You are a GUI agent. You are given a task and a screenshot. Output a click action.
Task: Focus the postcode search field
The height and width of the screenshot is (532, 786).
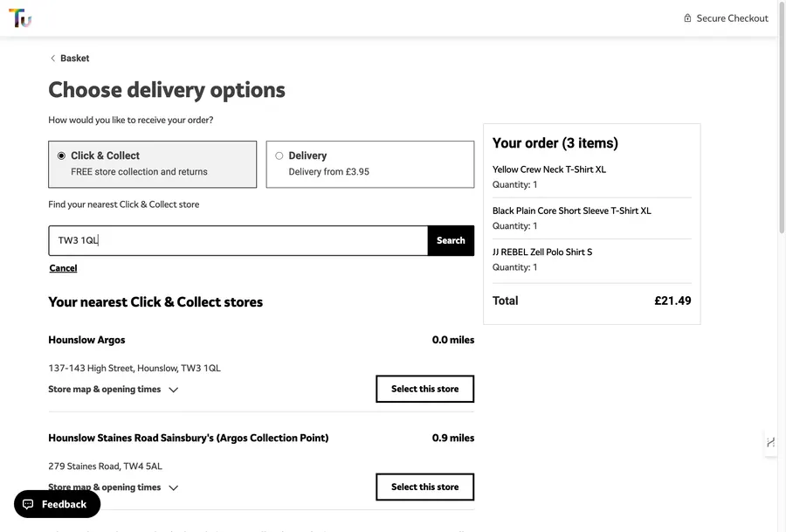click(238, 241)
